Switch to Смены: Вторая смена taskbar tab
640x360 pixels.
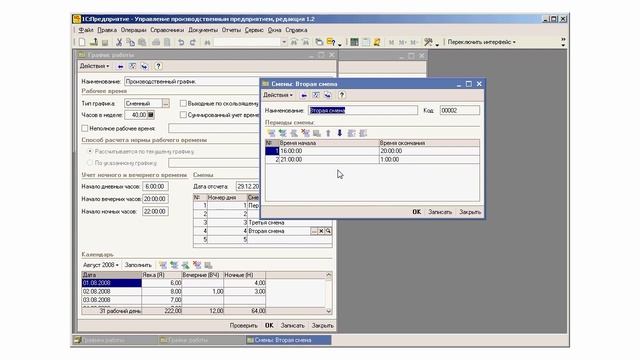tap(288, 340)
